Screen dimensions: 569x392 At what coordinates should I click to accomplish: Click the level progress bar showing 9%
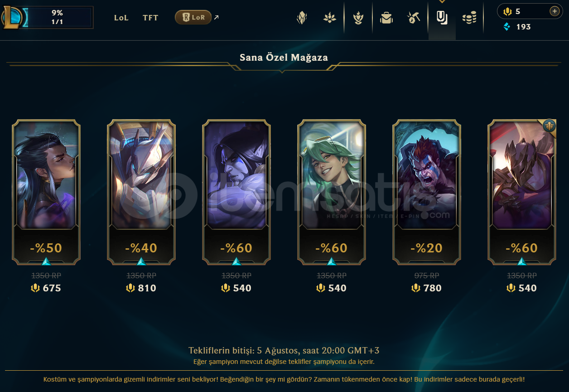coord(57,17)
